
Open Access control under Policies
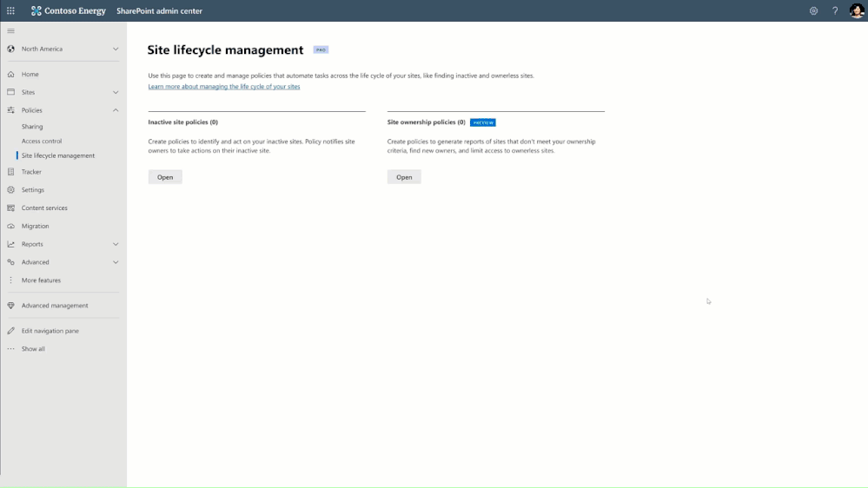(42, 141)
